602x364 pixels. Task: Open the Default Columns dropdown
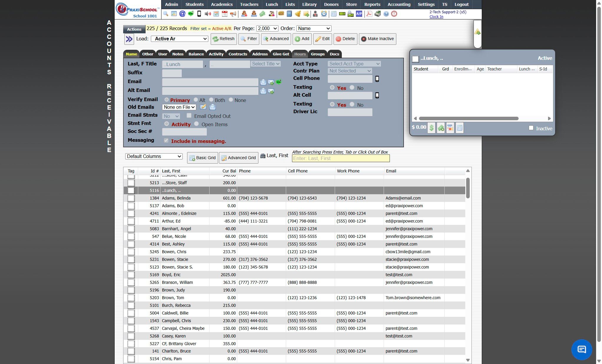[154, 157]
